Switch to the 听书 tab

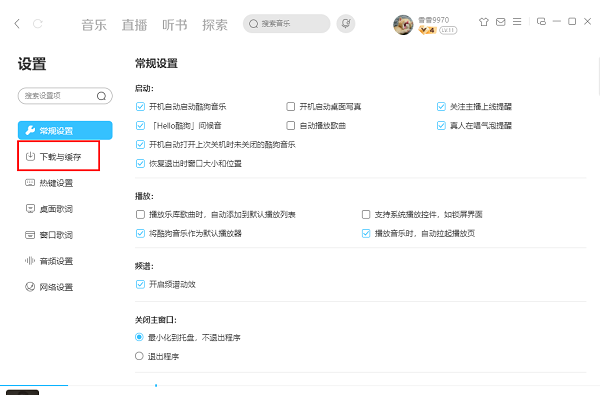pos(175,25)
